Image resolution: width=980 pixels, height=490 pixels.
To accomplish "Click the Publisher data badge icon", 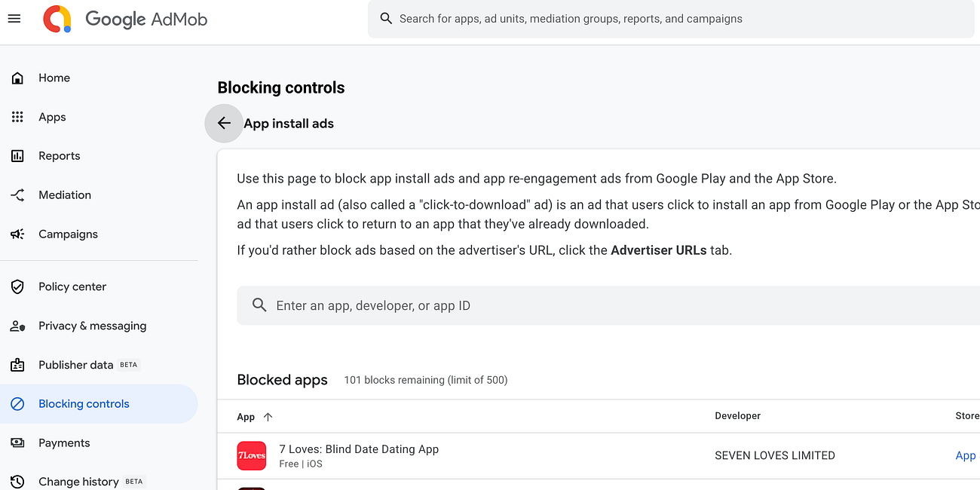I will click(x=17, y=365).
